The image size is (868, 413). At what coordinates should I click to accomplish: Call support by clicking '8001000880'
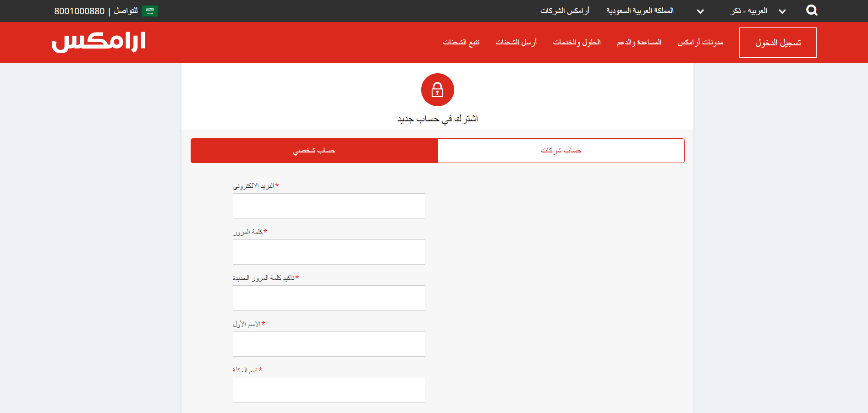[79, 11]
